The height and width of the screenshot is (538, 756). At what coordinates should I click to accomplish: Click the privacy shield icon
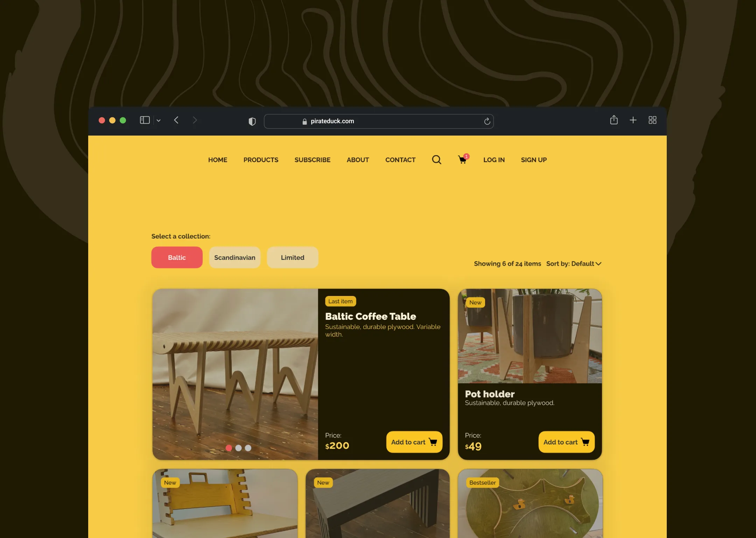252,121
